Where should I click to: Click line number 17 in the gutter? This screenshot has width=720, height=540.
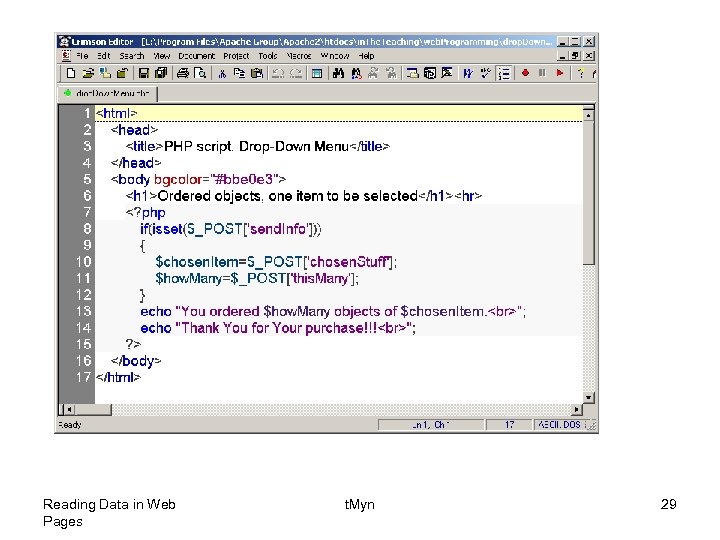click(x=84, y=377)
